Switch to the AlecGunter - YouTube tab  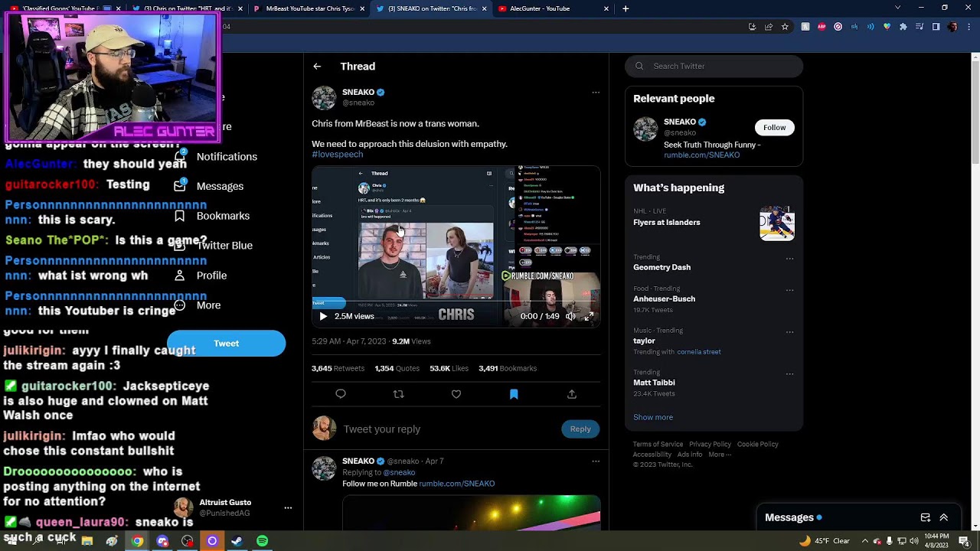tap(553, 8)
